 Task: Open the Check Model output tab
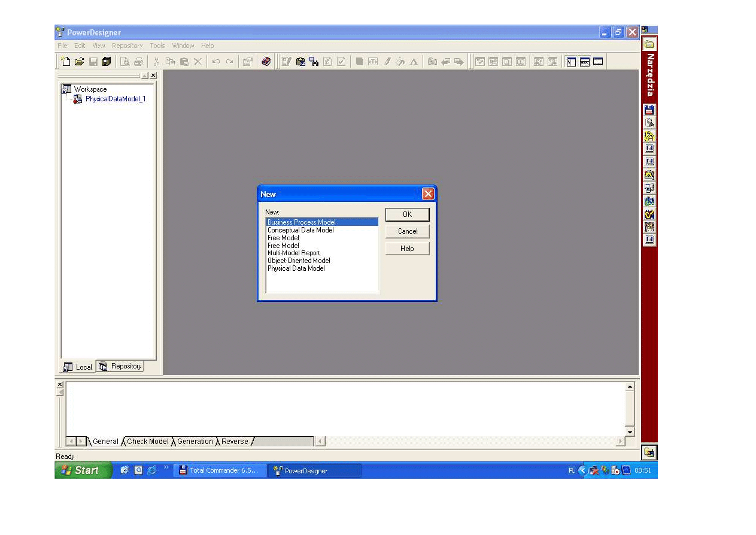coord(147,442)
